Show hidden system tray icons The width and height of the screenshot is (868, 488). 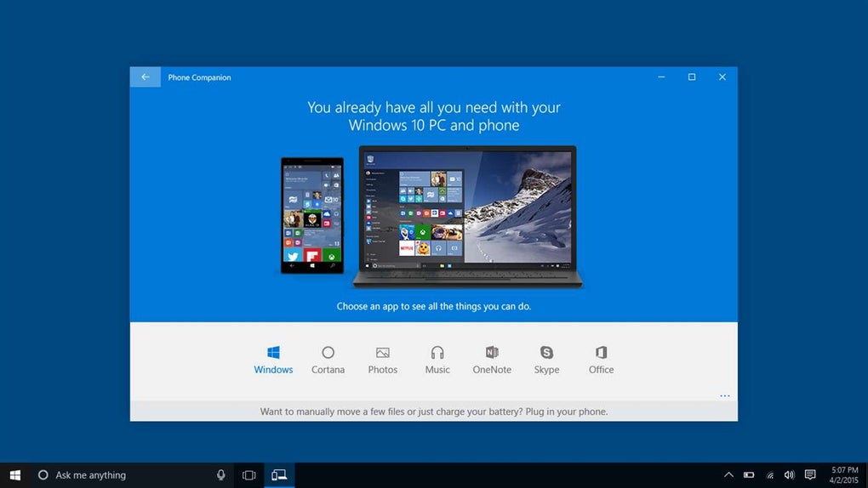point(728,474)
